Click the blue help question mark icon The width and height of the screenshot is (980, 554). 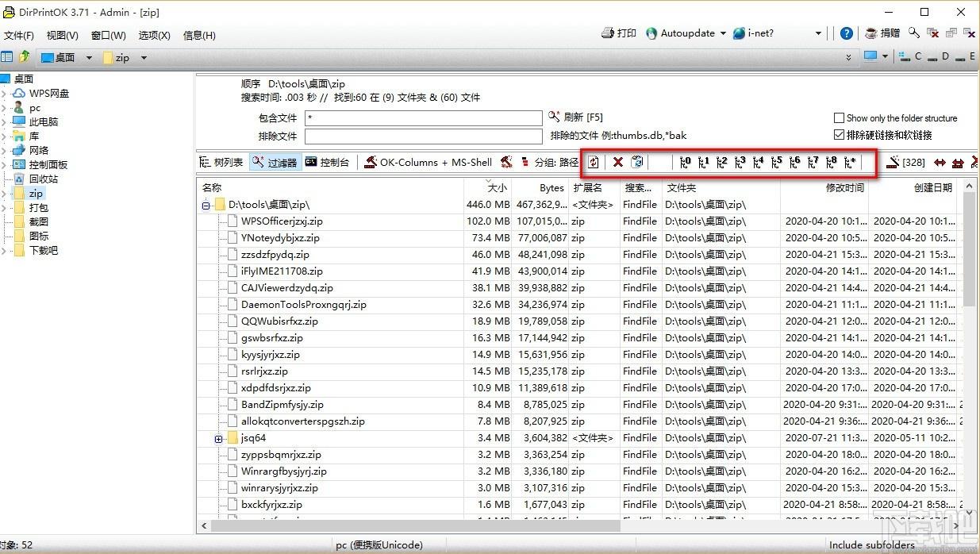tap(847, 33)
